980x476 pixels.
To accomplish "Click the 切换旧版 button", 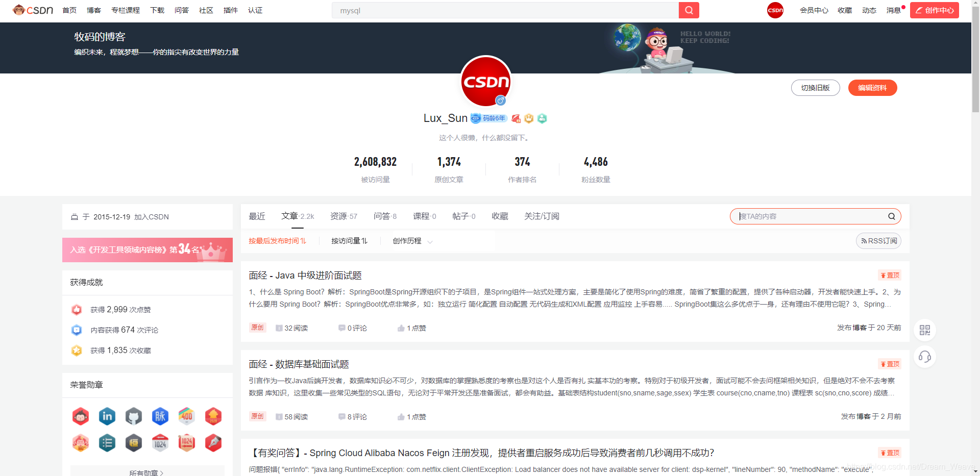I will (815, 88).
